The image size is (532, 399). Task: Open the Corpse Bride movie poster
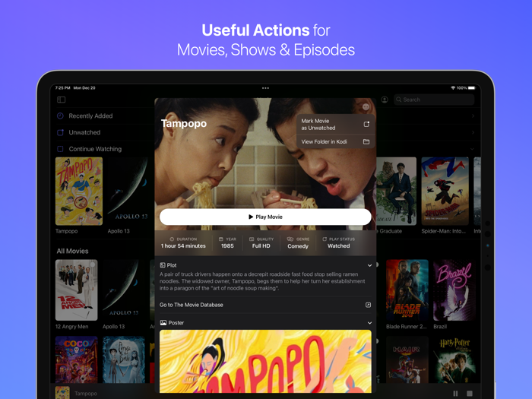[123, 359]
